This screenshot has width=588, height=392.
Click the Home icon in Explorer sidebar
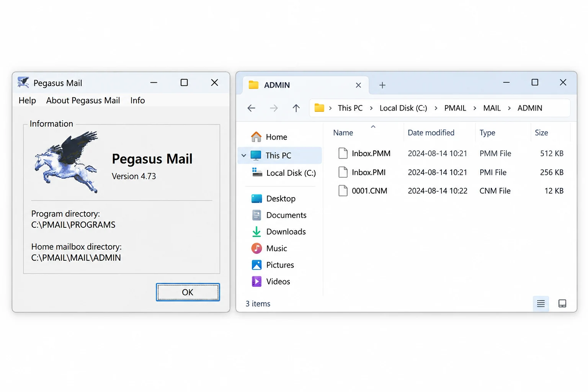[x=256, y=137]
